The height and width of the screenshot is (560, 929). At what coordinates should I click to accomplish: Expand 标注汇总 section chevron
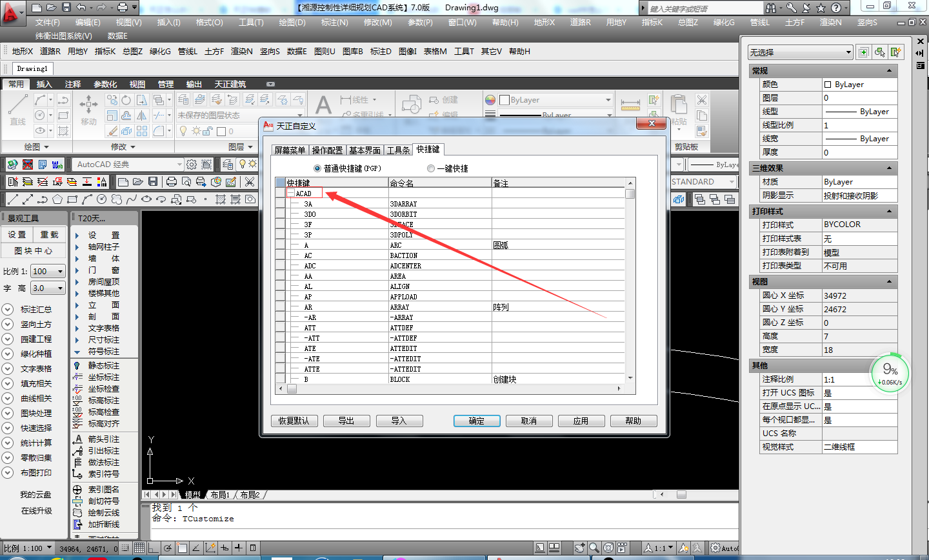(8, 310)
